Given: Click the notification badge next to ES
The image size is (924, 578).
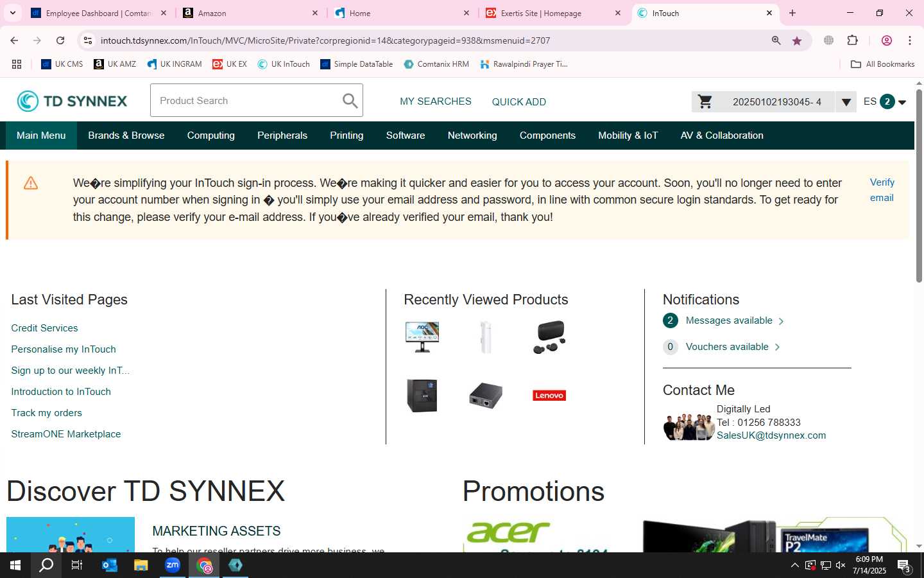Looking at the screenshot, I should [x=887, y=101].
